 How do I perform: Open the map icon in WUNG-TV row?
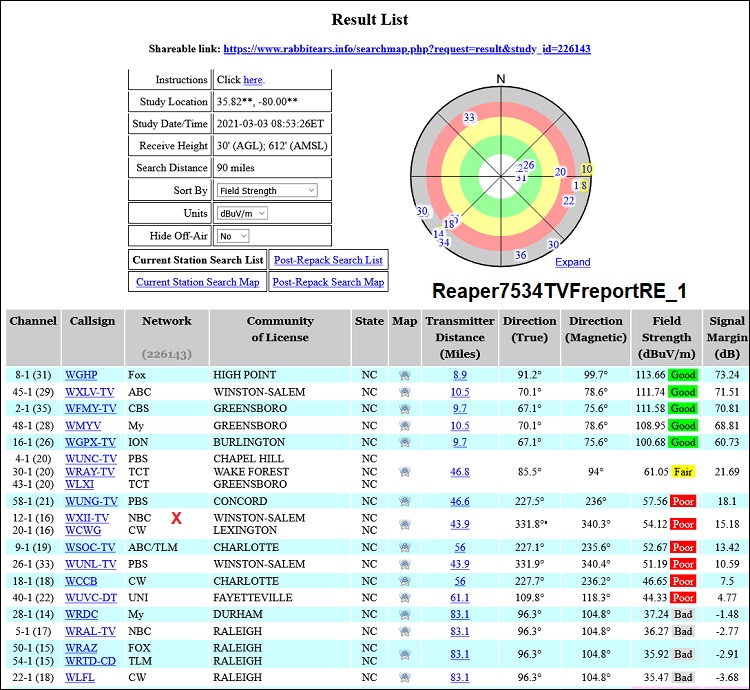point(404,501)
